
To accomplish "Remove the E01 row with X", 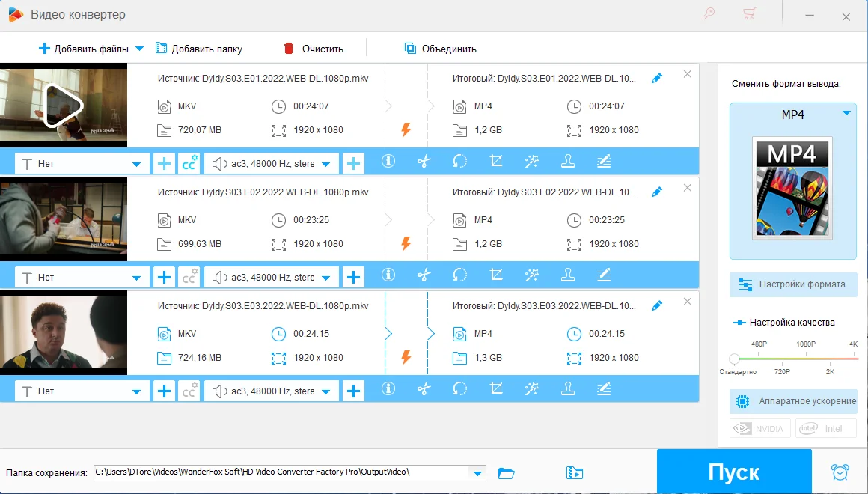I will tap(688, 74).
